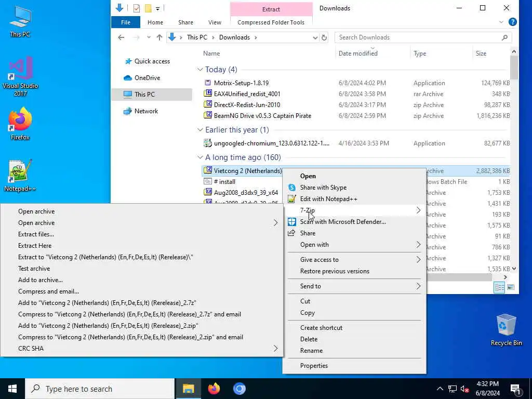Choose Scan with Microsoft Defender entry
The height and width of the screenshot is (399, 532).
click(354, 221)
